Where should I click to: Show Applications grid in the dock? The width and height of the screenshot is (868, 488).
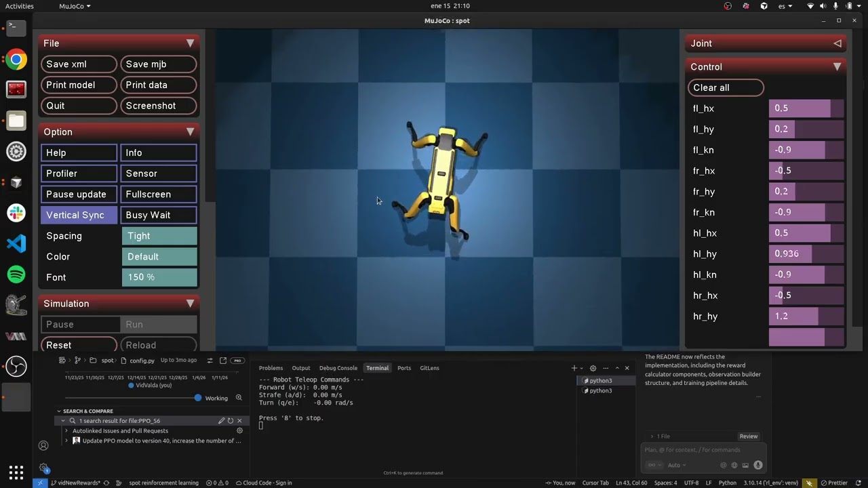coord(16,472)
